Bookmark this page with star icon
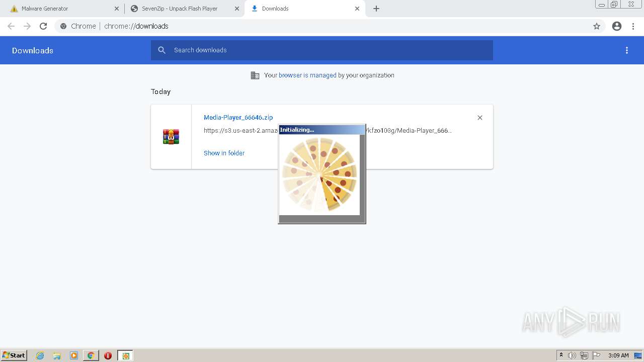 click(x=597, y=26)
